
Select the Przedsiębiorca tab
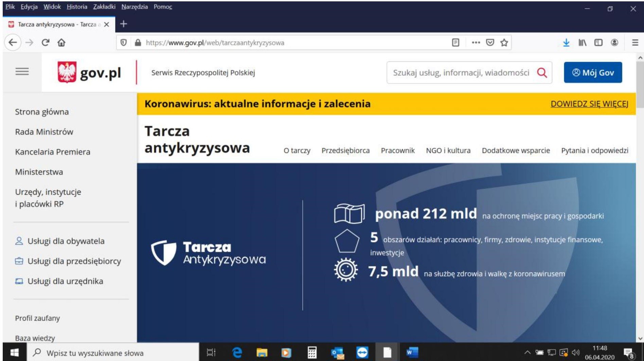(345, 151)
